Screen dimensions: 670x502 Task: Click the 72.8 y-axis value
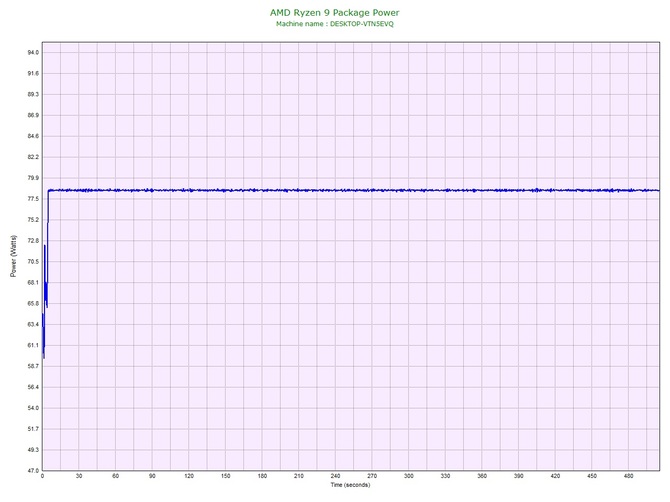[x=33, y=241]
